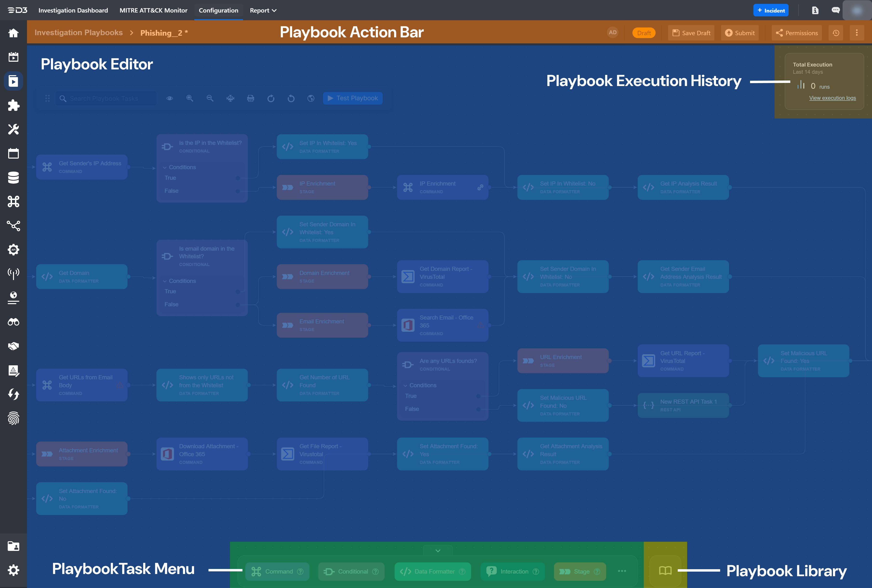The width and height of the screenshot is (872, 588).
Task: Click the zoom in magnifier icon
Action: [190, 98]
